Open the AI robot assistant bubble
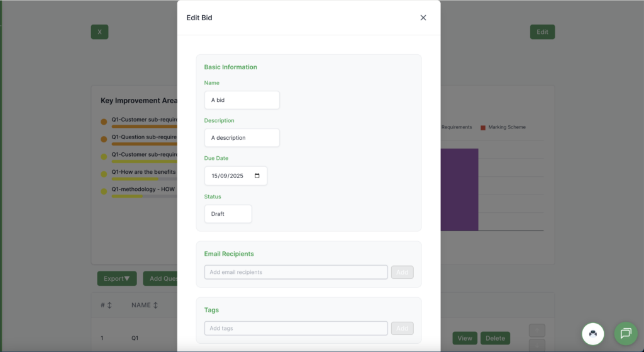Image resolution: width=644 pixels, height=352 pixels. point(592,333)
